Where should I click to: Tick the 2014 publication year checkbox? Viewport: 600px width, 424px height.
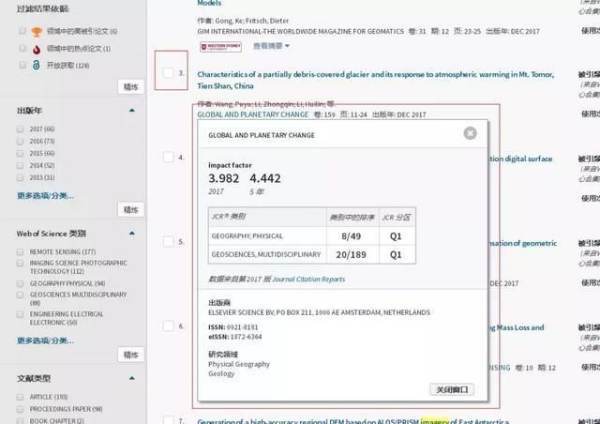click(x=20, y=165)
